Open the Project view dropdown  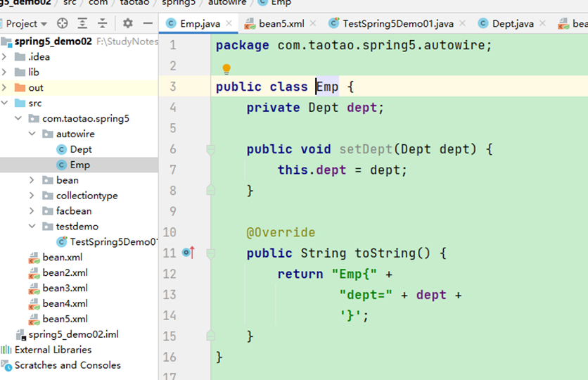(26, 24)
